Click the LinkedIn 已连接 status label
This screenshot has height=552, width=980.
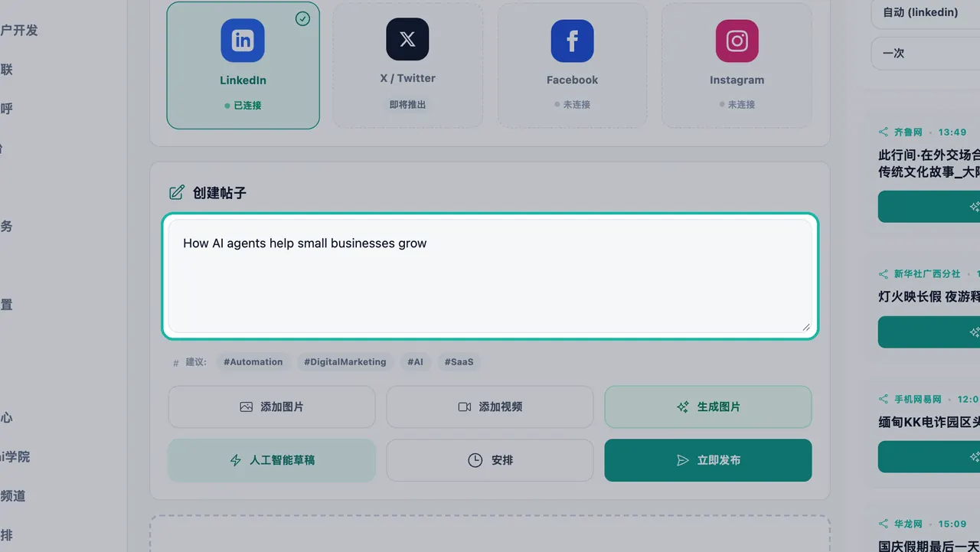click(243, 105)
